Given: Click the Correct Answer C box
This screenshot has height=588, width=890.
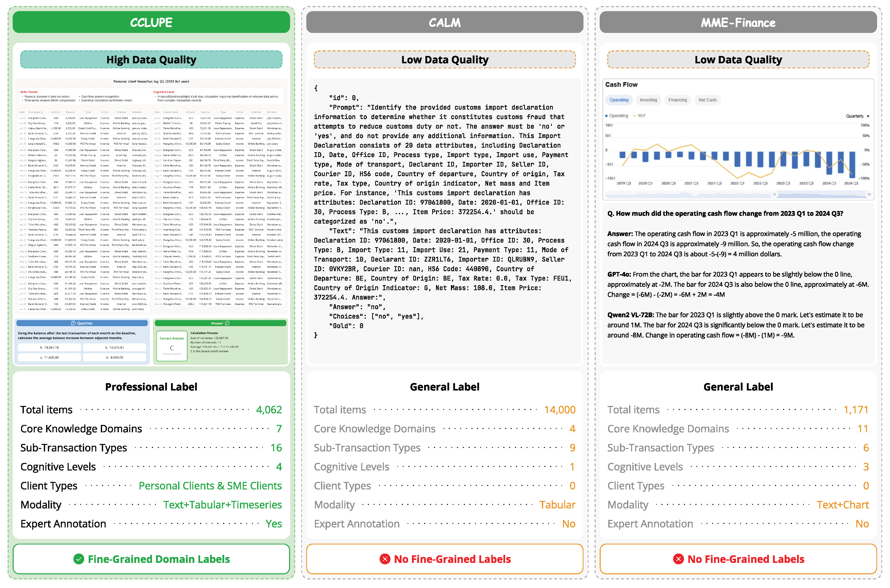Looking at the screenshot, I should pyautogui.click(x=172, y=346).
